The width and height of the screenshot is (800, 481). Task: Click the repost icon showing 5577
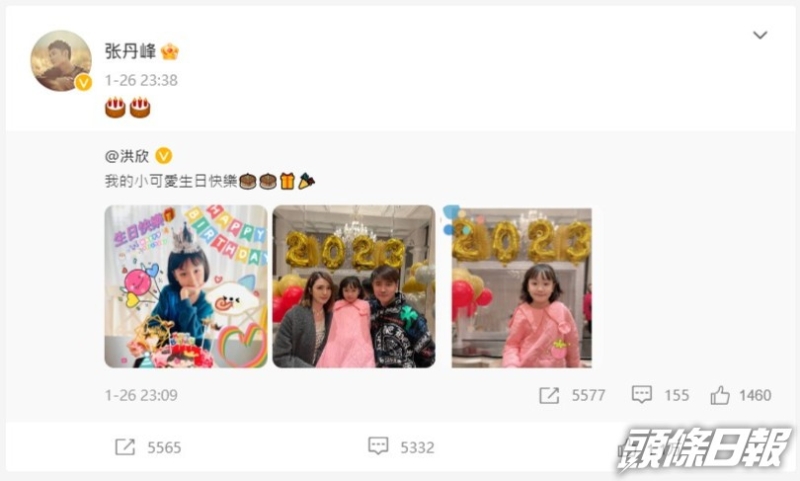tap(549, 395)
